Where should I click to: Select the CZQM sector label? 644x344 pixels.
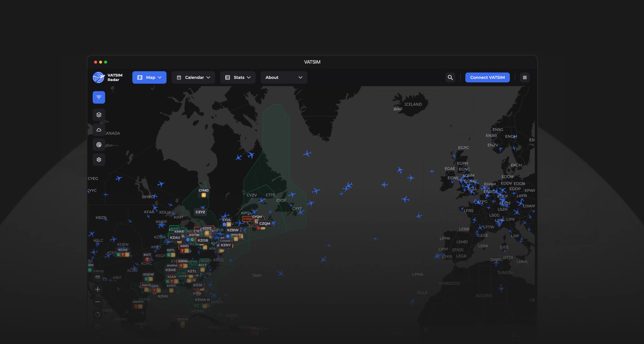click(265, 223)
